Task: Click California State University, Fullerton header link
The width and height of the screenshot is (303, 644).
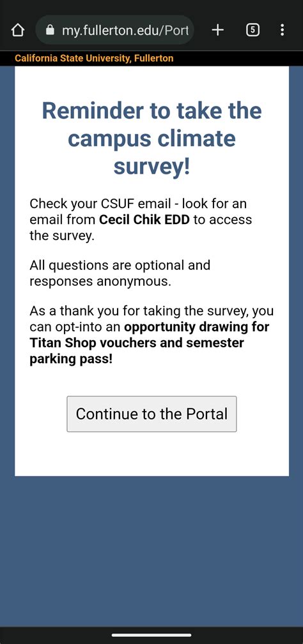Action: 94,58
